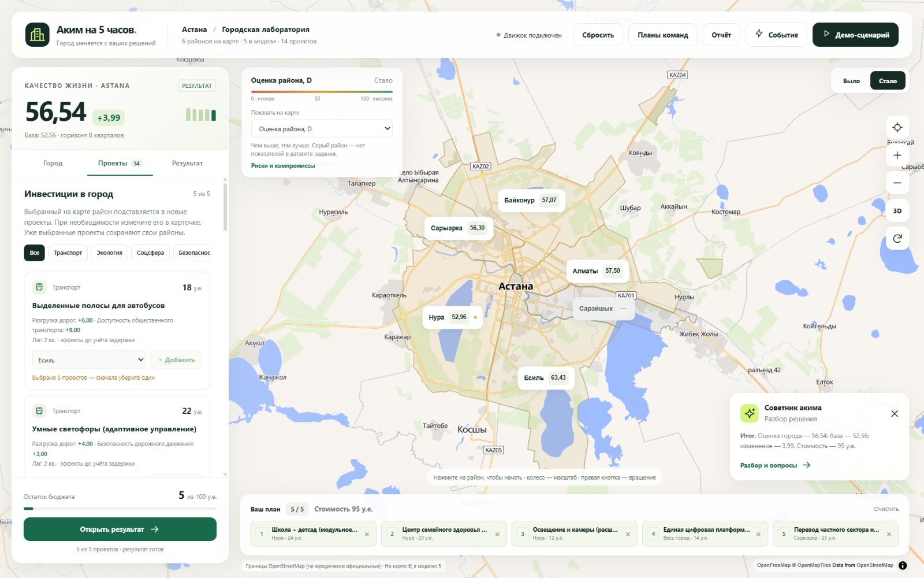This screenshot has height=578, width=924.
Task: Click Открыть результат button
Action: 120,529
